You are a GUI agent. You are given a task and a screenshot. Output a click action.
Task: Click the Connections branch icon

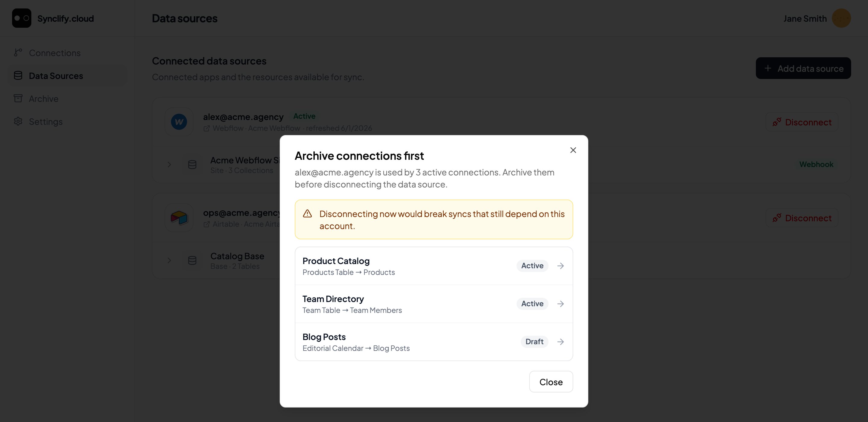click(18, 52)
